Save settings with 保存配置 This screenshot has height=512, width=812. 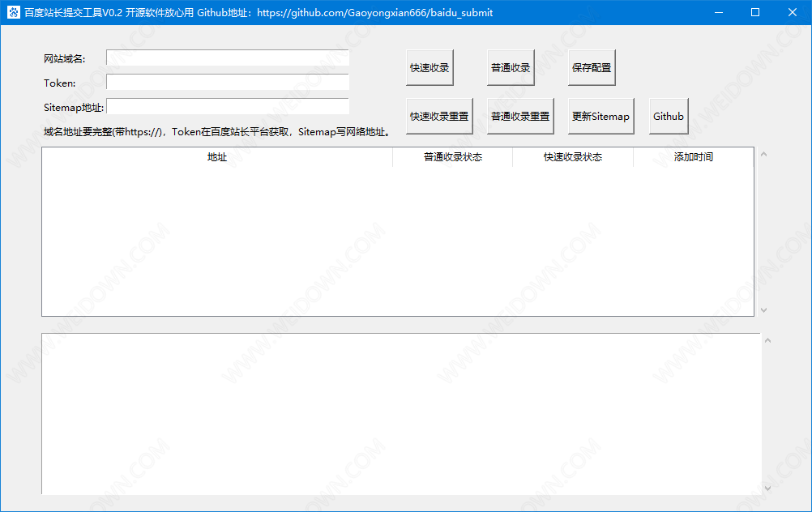(592, 68)
